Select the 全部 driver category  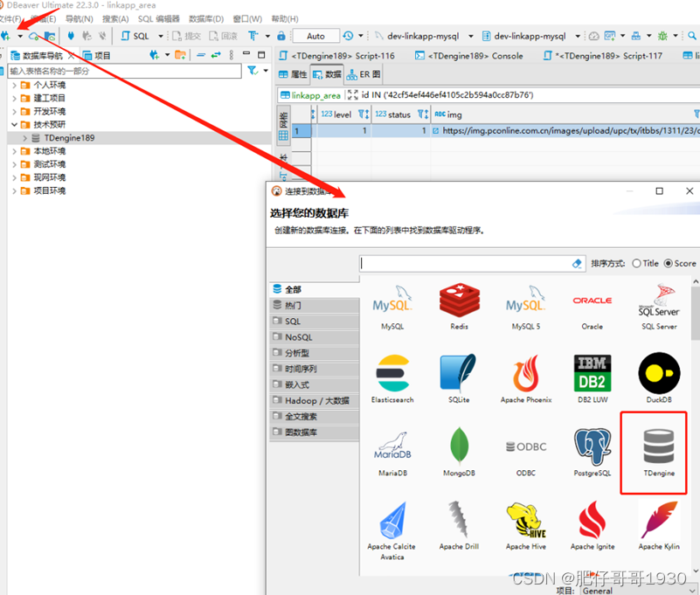[315, 289]
